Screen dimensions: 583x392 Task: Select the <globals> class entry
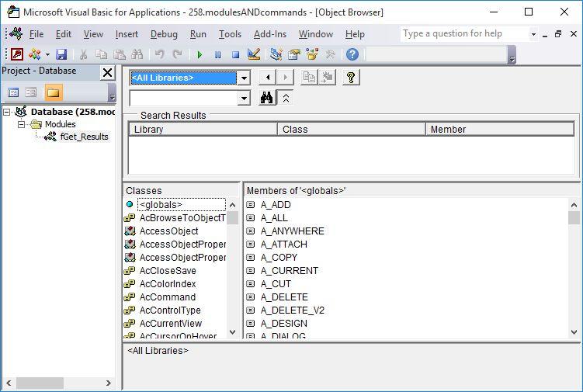[161, 205]
